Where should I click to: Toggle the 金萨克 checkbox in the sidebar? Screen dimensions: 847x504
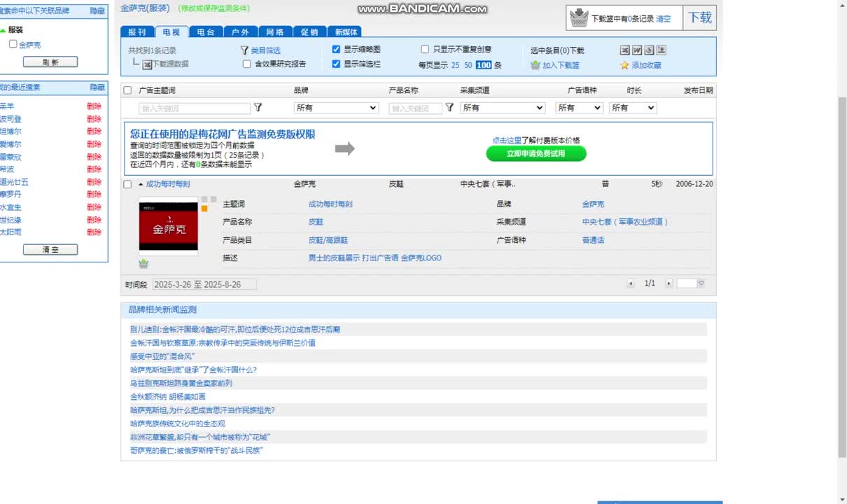(x=13, y=44)
